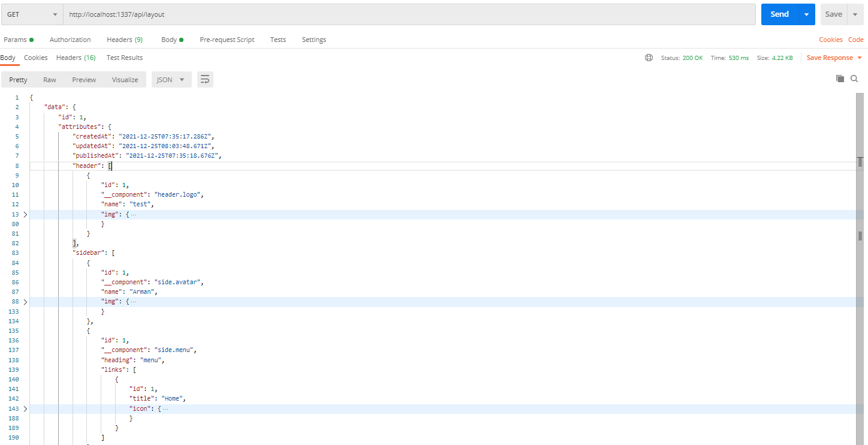Open the Save button dropdown arrow
The image size is (868, 445).
tap(854, 14)
